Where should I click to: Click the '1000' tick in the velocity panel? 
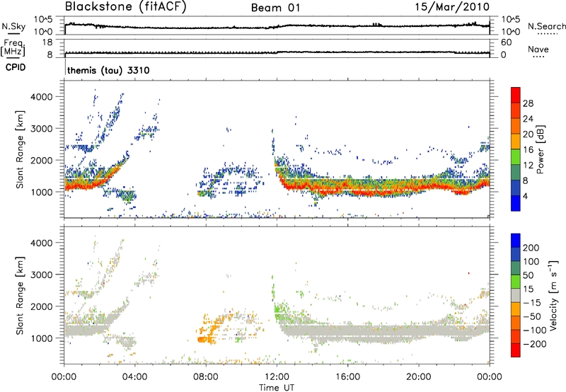coord(42,338)
